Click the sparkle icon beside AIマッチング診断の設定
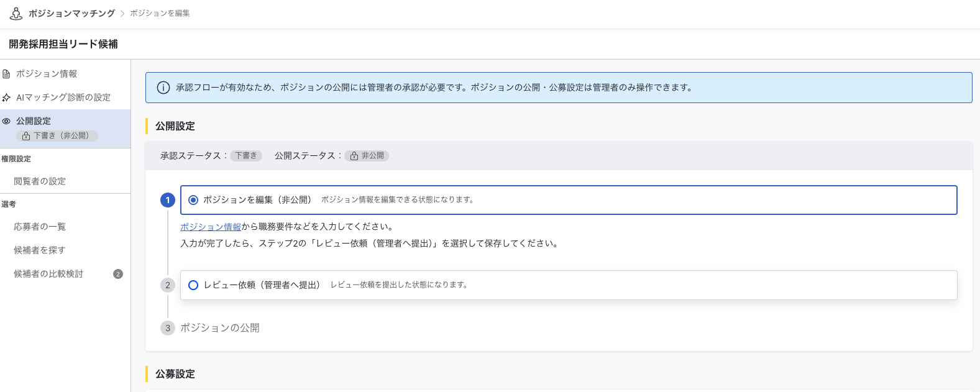This screenshot has height=392, width=980. (x=6, y=98)
